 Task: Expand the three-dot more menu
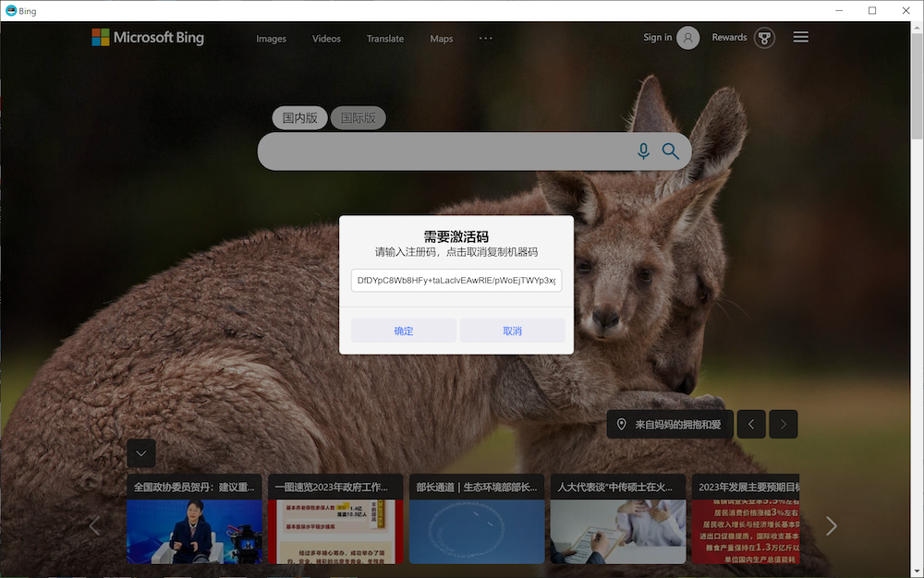pyautogui.click(x=486, y=38)
